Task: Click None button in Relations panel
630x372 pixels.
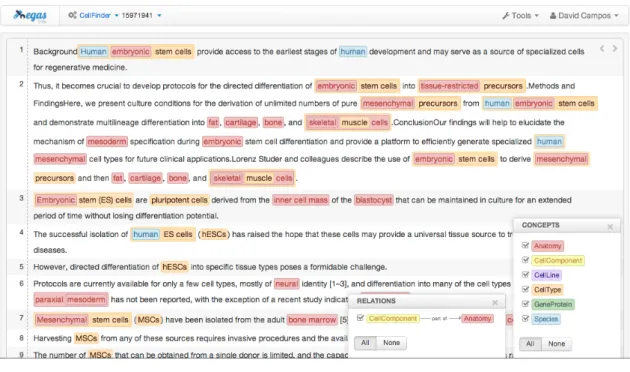Action: 391,343
